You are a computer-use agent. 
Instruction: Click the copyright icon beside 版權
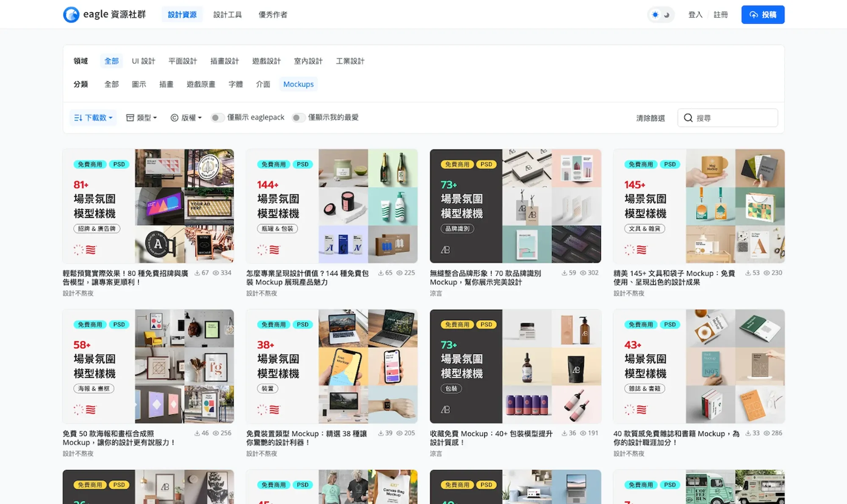pos(174,118)
